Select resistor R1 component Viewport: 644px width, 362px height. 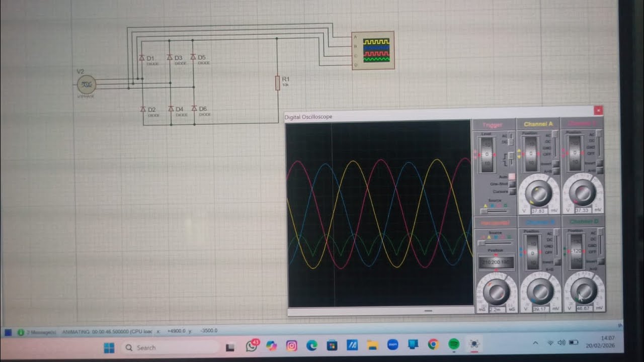pyautogui.click(x=277, y=83)
